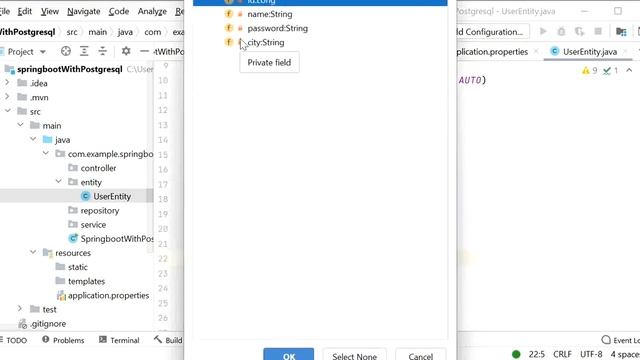The image size is (640, 360).
Task: Select the service package
Action: 93,224
